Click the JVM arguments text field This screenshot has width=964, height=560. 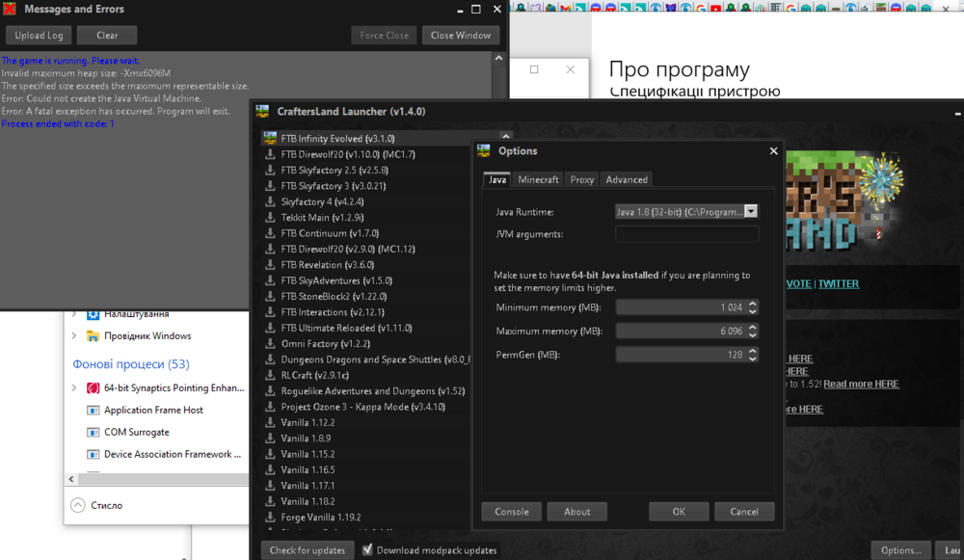coord(686,234)
